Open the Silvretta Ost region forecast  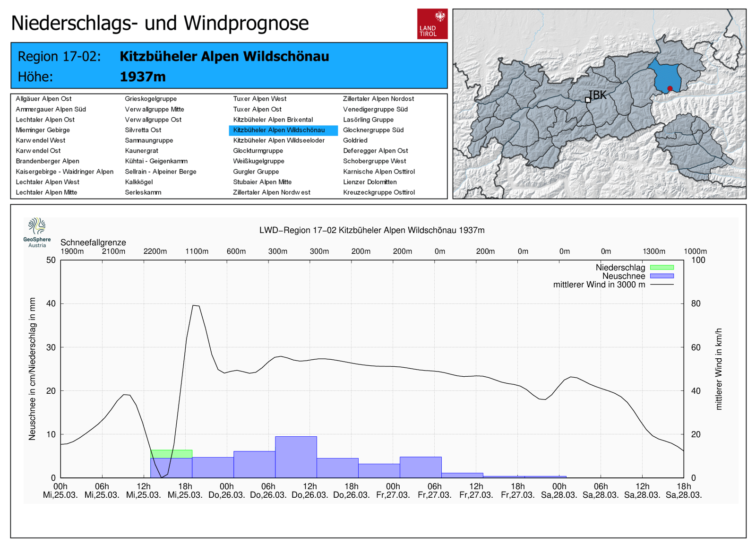point(143,130)
